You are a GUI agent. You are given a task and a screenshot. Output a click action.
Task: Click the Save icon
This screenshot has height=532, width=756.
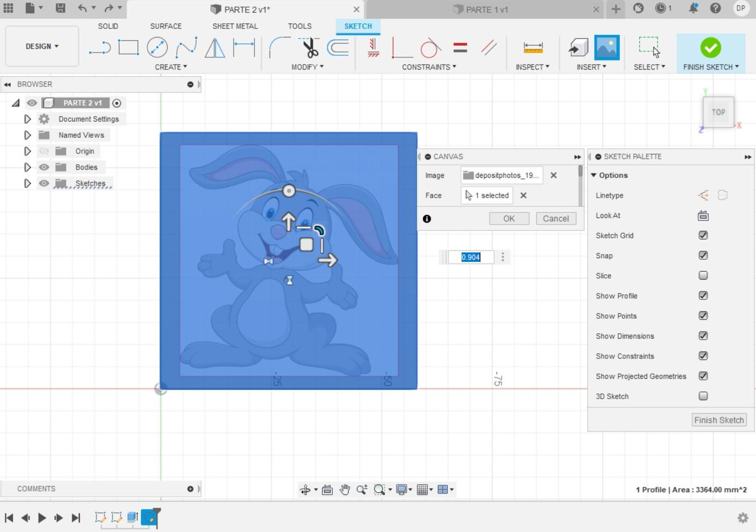pos(61,8)
